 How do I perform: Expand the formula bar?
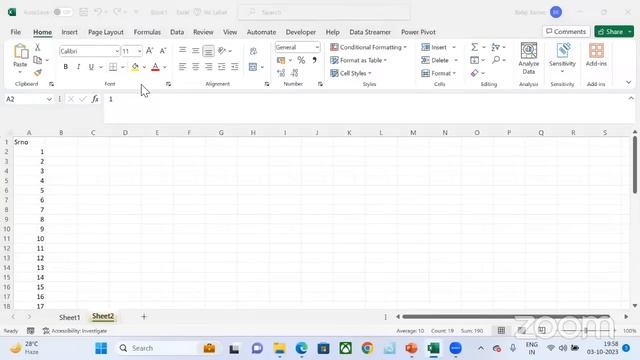pyautogui.click(x=631, y=98)
